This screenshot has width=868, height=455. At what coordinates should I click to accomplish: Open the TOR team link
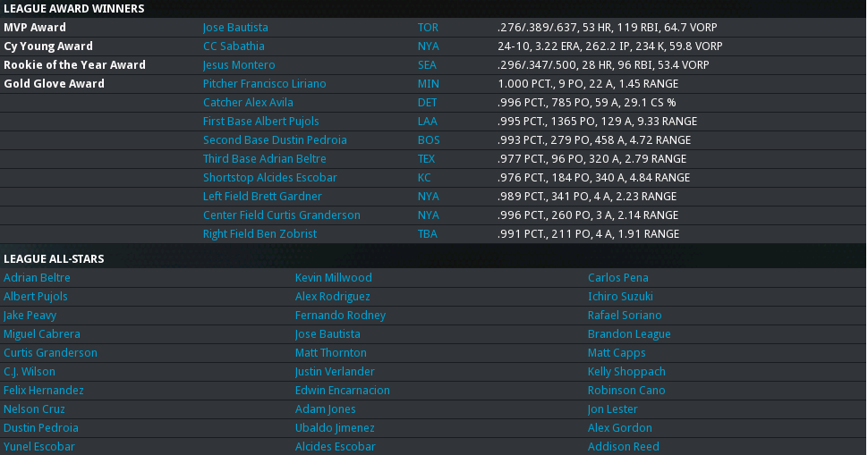[x=428, y=28]
